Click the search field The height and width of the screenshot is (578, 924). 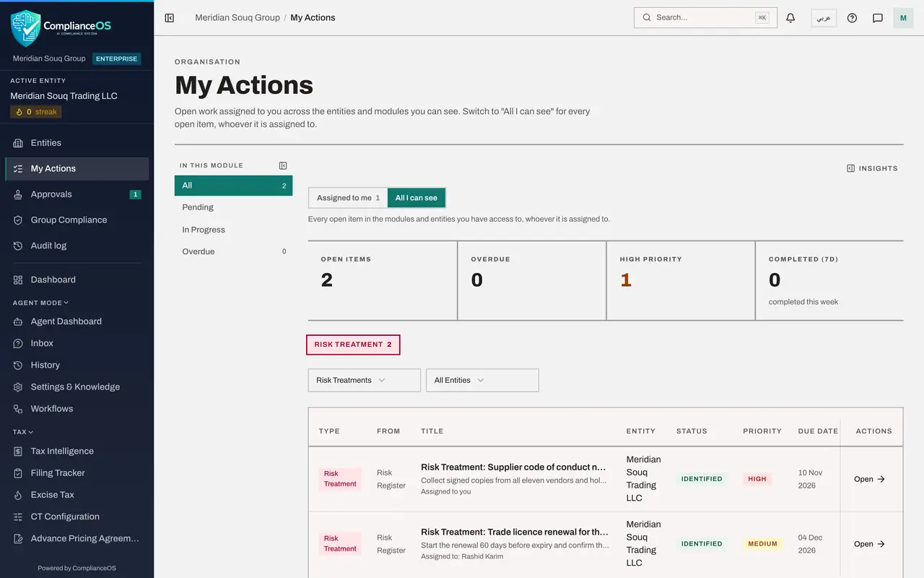(705, 17)
